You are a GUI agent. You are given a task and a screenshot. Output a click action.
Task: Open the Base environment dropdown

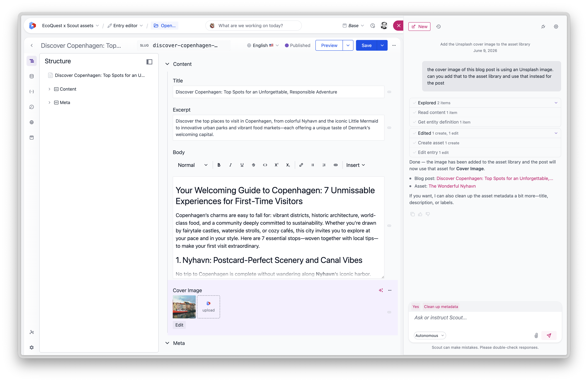[x=353, y=26]
